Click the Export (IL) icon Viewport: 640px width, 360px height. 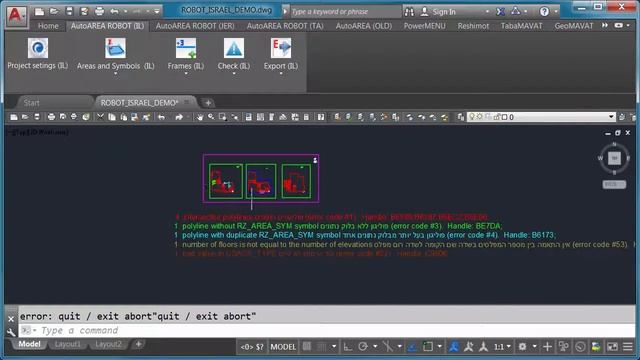pos(281,48)
